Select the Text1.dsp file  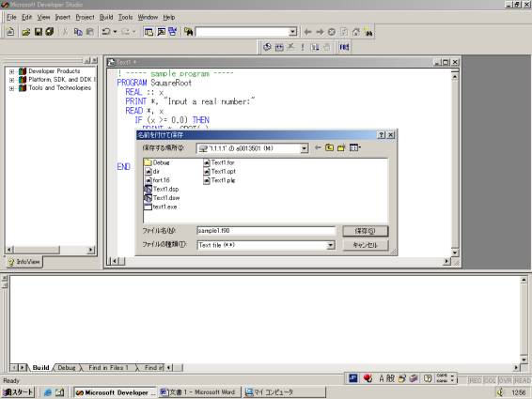pyautogui.click(x=162, y=189)
